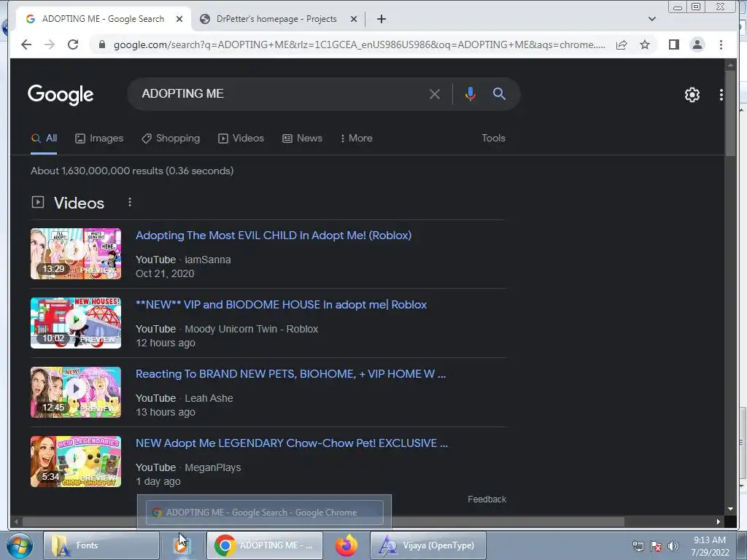The image size is (747, 560).
Task: Click scroll up arrow of vertical scrollbar
Action: (x=730, y=64)
